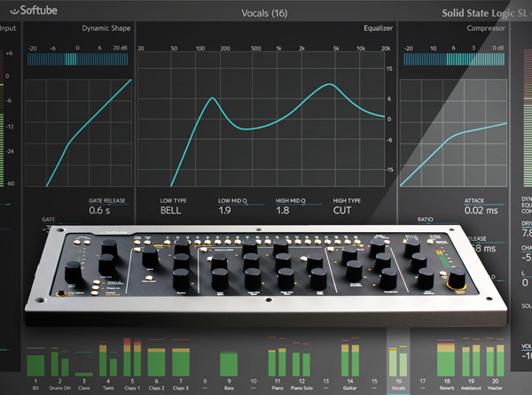Change the Low Type BELL setting
532x395 pixels.
(x=170, y=211)
